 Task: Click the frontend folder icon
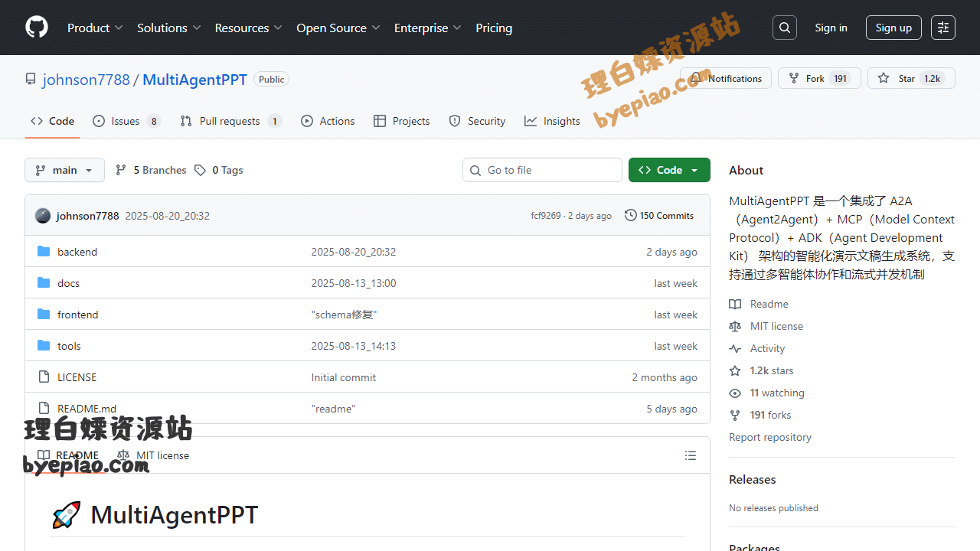coord(44,315)
